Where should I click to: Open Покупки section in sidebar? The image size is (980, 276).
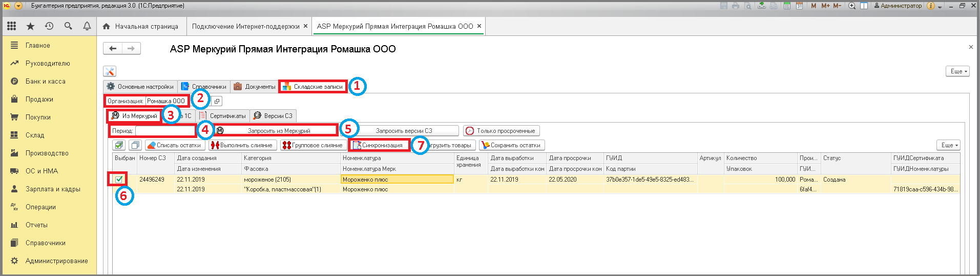click(38, 117)
